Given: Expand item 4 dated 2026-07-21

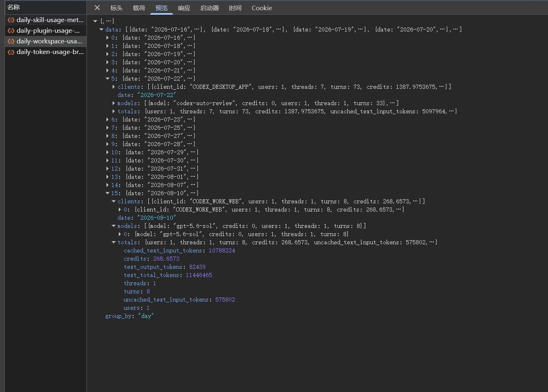Looking at the screenshot, I should pyautogui.click(x=108, y=70).
